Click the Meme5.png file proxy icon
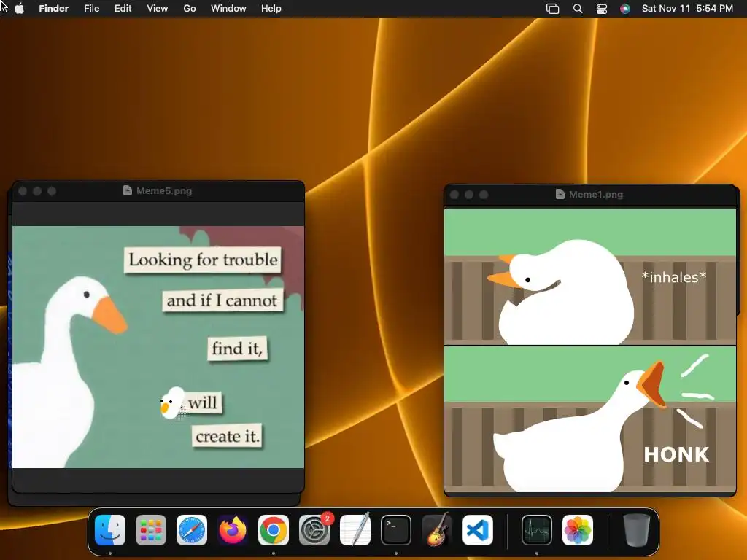The width and height of the screenshot is (747, 560). (x=127, y=190)
